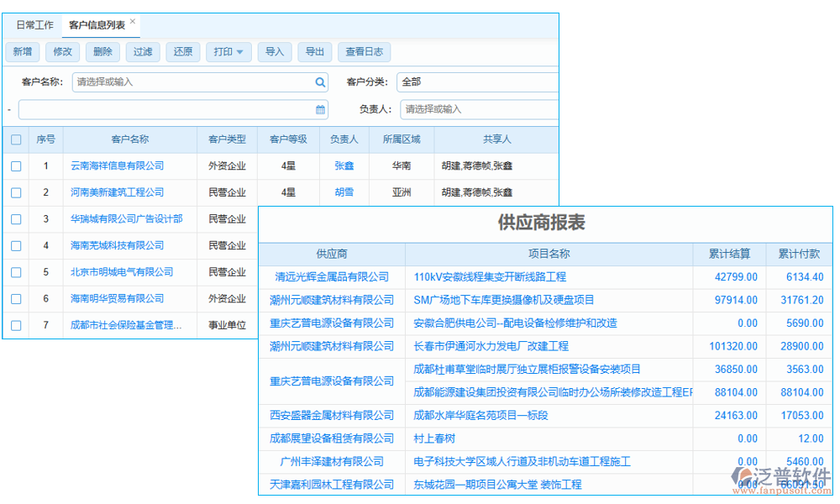
Task: Switch to the 日常工作 tab
Action: pos(35,24)
